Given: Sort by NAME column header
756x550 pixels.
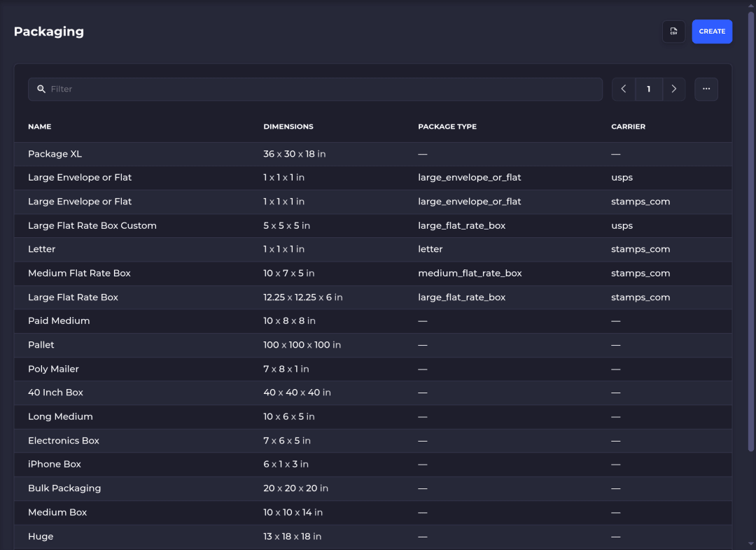Looking at the screenshot, I should (39, 126).
